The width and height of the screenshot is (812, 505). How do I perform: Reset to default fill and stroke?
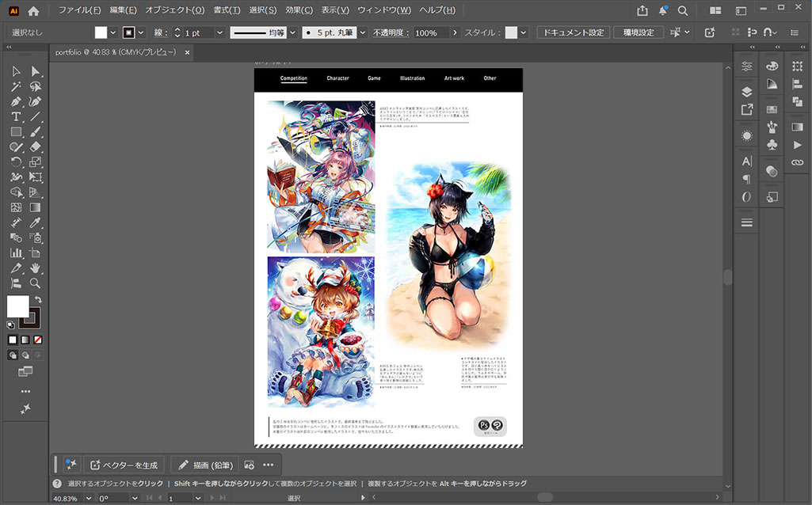[10, 325]
